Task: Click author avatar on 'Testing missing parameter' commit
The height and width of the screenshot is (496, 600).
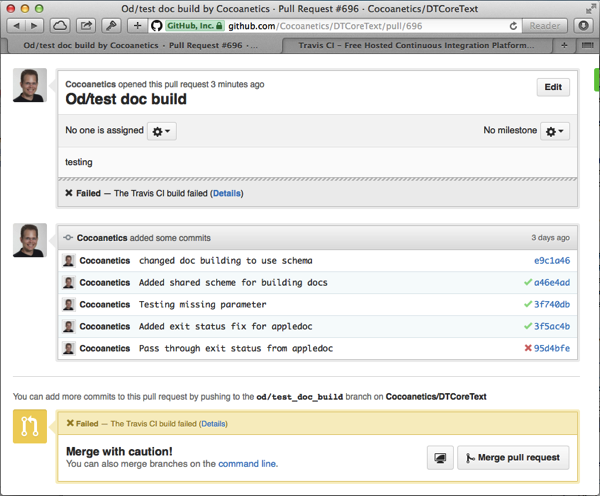Action: pyautogui.click(x=68, y=304)
